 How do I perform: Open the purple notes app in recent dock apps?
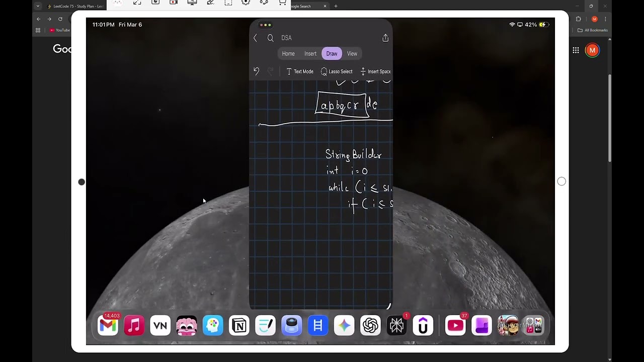click(481, 325)
